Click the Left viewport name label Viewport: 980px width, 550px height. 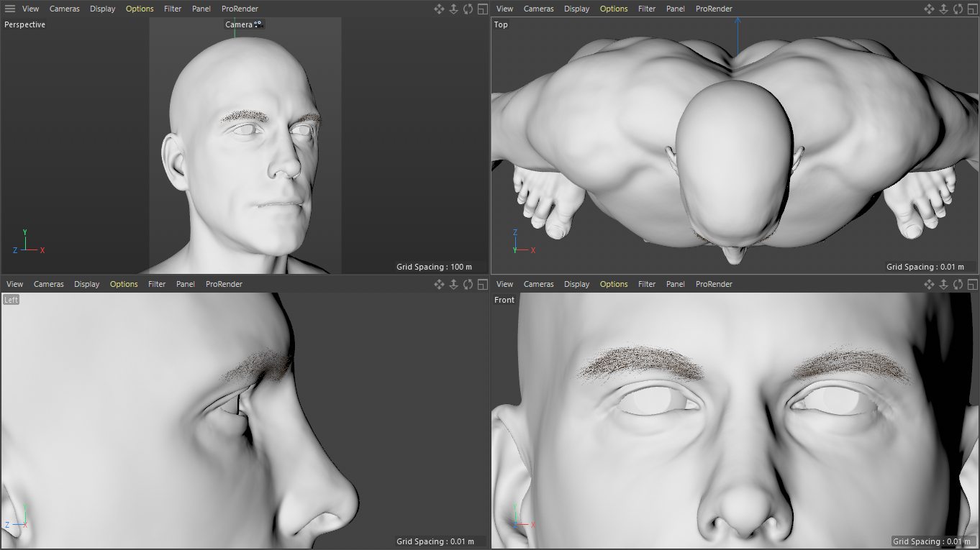[11, 300]
